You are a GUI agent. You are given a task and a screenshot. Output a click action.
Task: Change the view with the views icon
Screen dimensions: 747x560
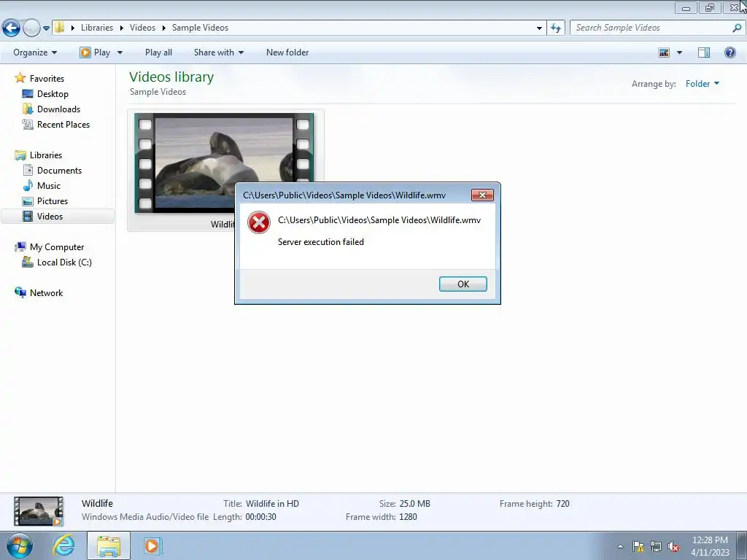(664, 52)
